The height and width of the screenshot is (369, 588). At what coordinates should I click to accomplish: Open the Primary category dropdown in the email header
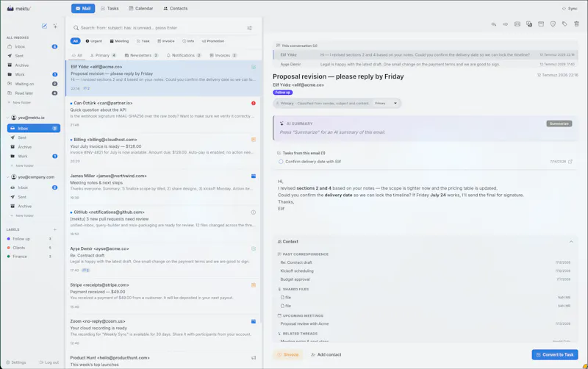pyautogui.click(x=386, y=103)
